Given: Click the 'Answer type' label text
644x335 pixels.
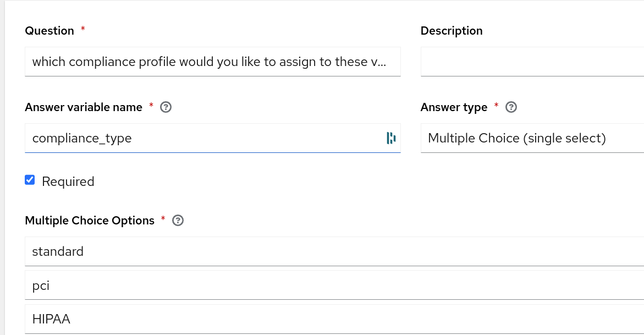Looking at the screenshot, I should click(x=454, y=107).
